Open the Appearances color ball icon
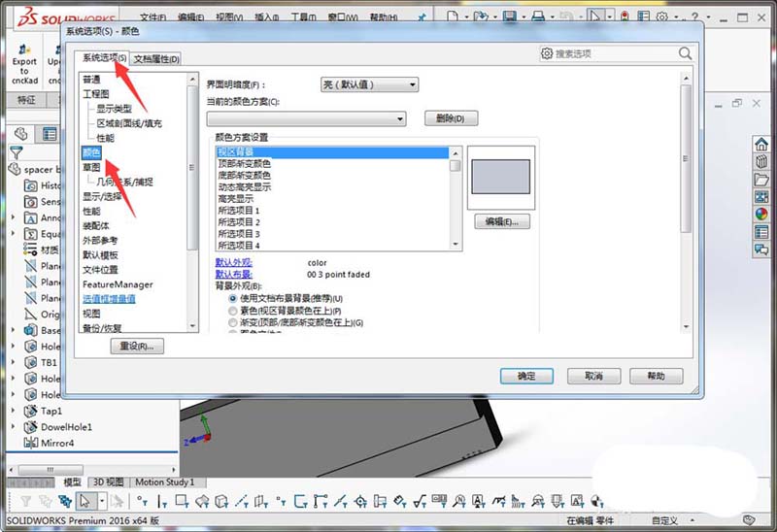Viewport: 777px width, 532px height. click(x=761, y=214)
